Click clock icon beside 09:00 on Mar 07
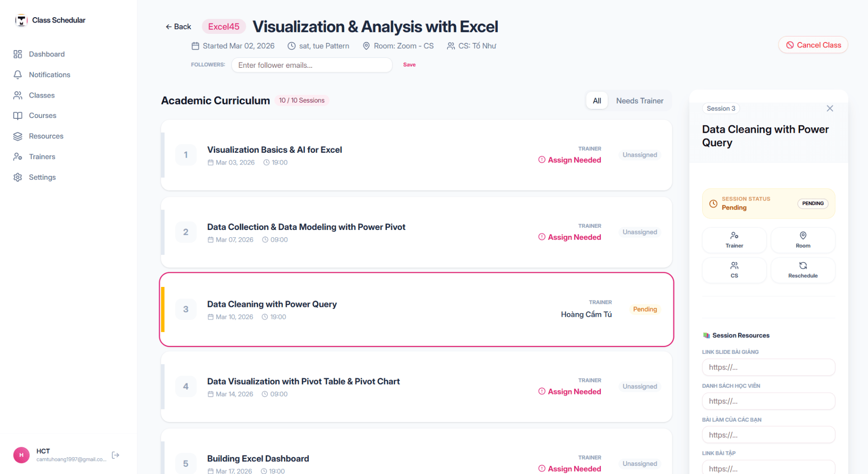 [265, 240]
